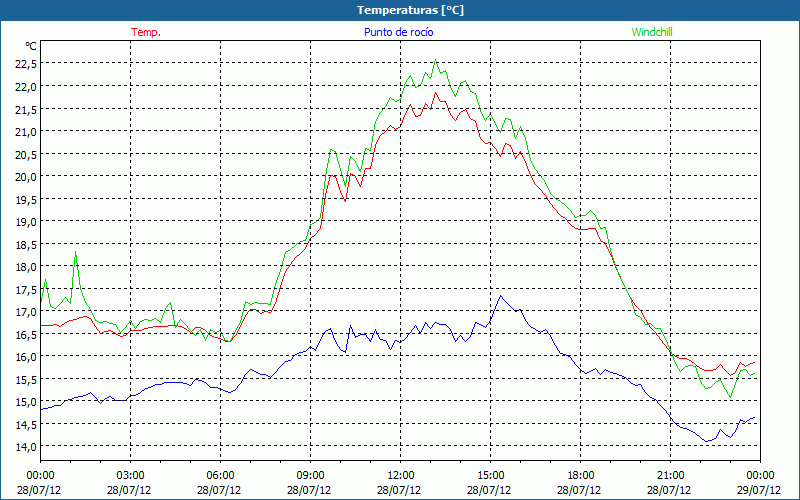
Task: Click the 03:00 time axis label
Action: coord(130,475)
